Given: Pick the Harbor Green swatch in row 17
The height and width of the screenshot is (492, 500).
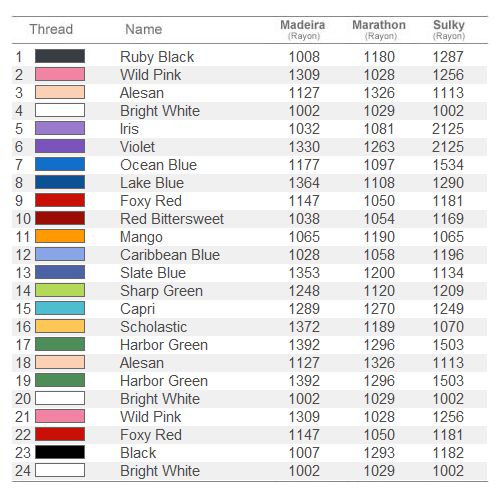Looking at the screenshot, I should tap(60, 344).
